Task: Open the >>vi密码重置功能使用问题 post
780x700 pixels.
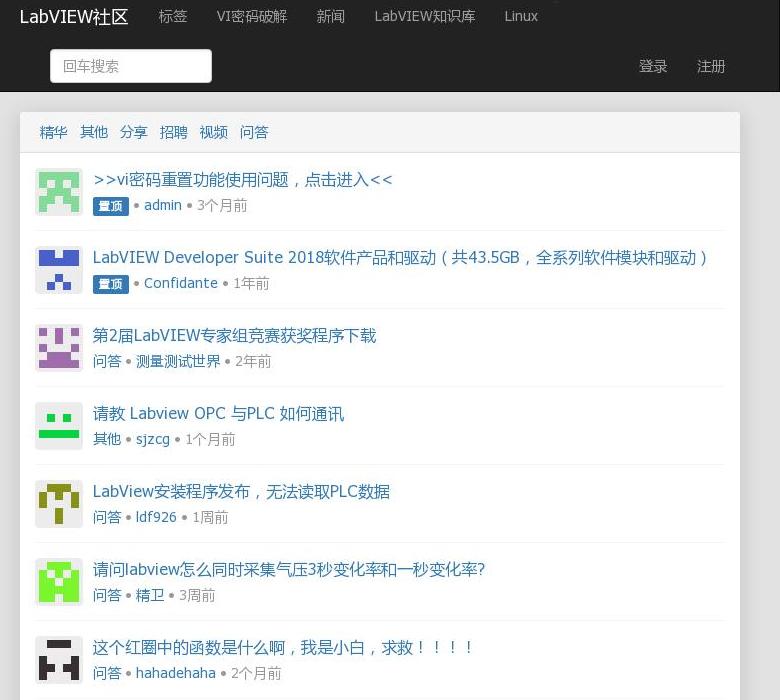Action: [243, 180]
